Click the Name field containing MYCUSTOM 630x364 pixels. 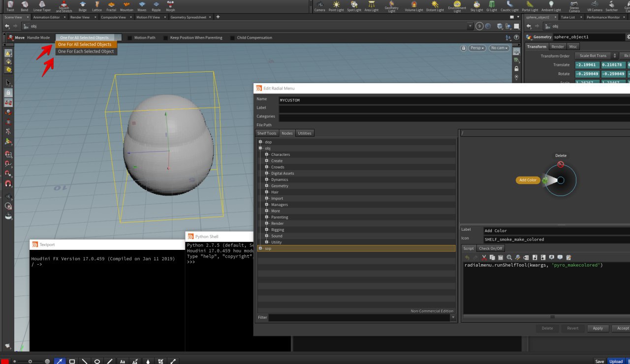454,100
